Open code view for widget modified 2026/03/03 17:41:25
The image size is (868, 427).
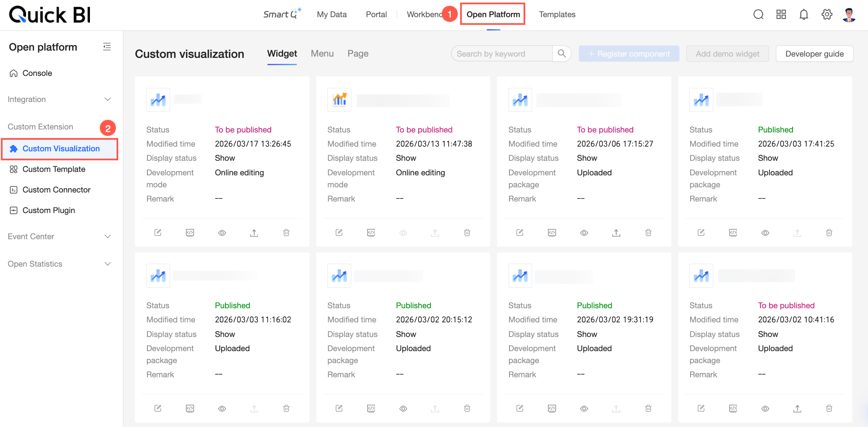733,232
